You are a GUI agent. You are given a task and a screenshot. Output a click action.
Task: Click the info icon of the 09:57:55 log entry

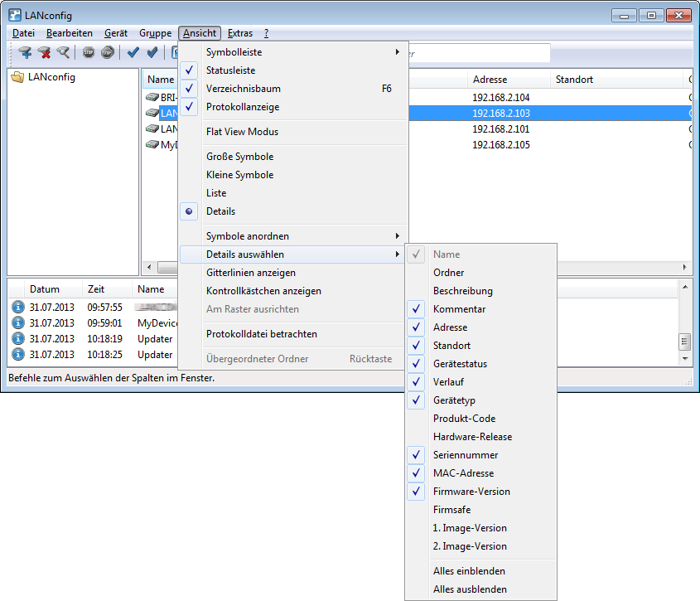[x=18, y=307]
